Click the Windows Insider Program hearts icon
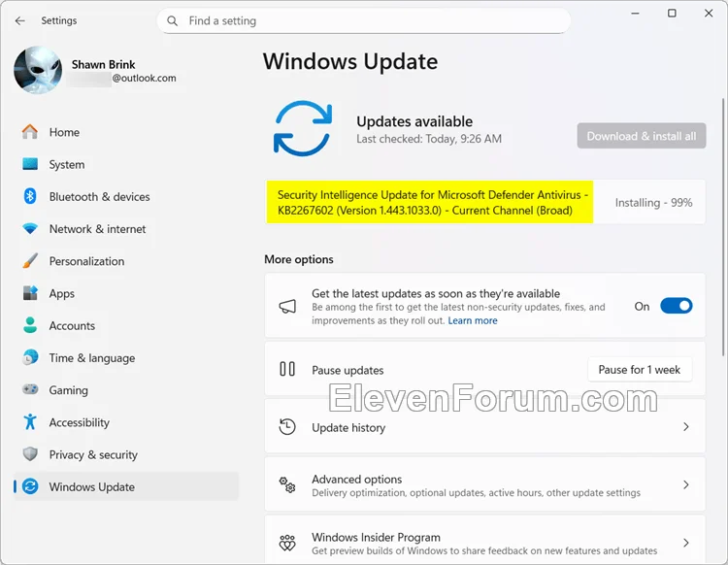 tap(287, 543)
